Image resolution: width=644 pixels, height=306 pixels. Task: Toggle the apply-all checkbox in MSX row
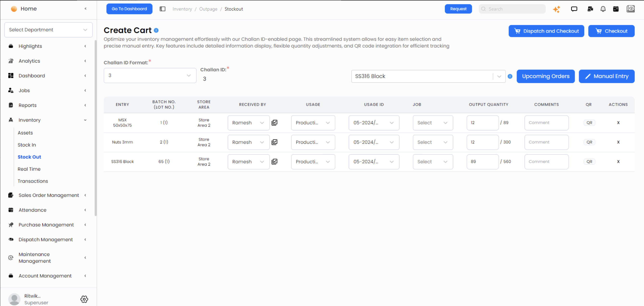275,122
